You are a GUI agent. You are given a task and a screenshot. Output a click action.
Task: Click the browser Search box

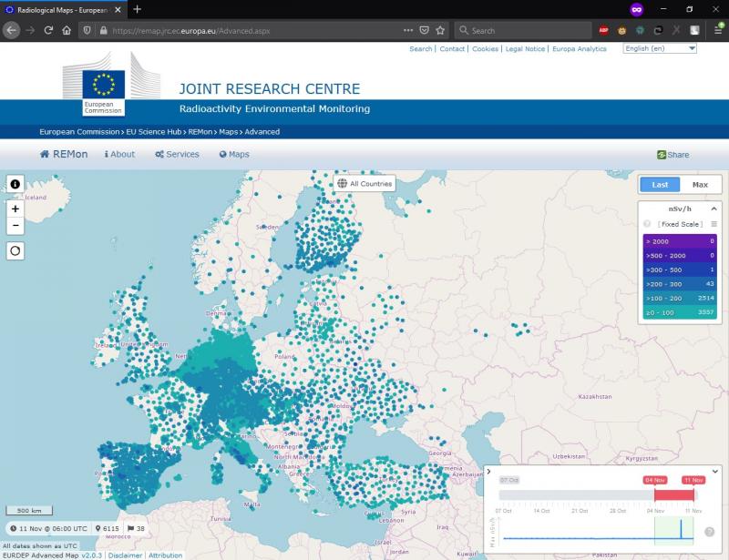[x=523, y=31]
